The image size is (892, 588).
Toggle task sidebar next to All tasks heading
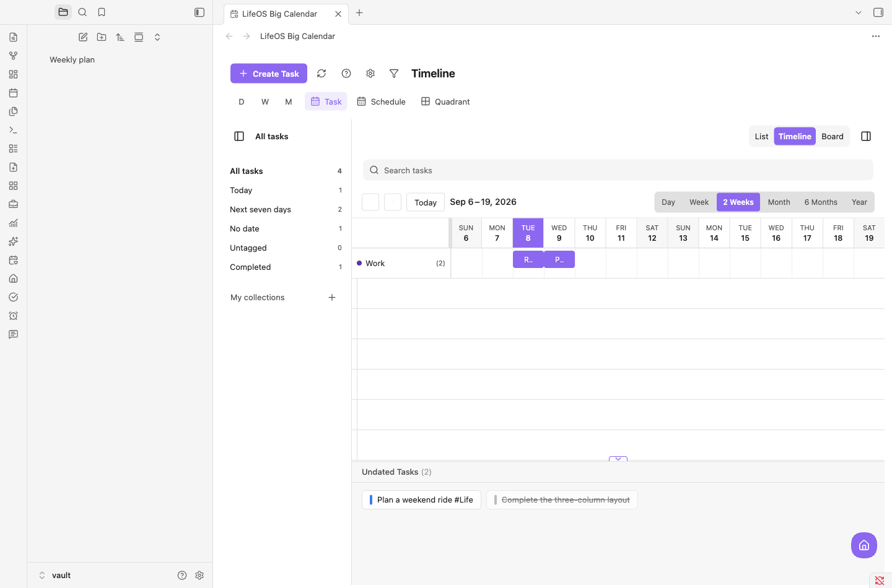click(239, 136)
